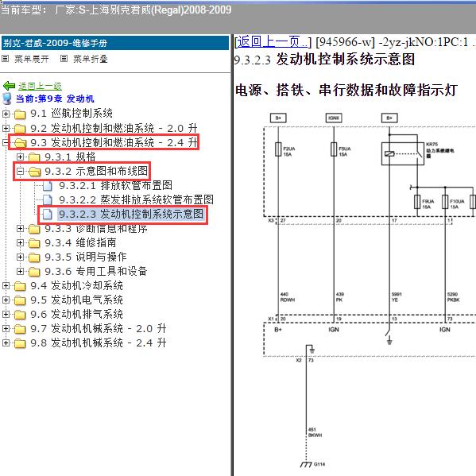Click the 菜单展开 list icon
The image size is (476, 476).
5,58
